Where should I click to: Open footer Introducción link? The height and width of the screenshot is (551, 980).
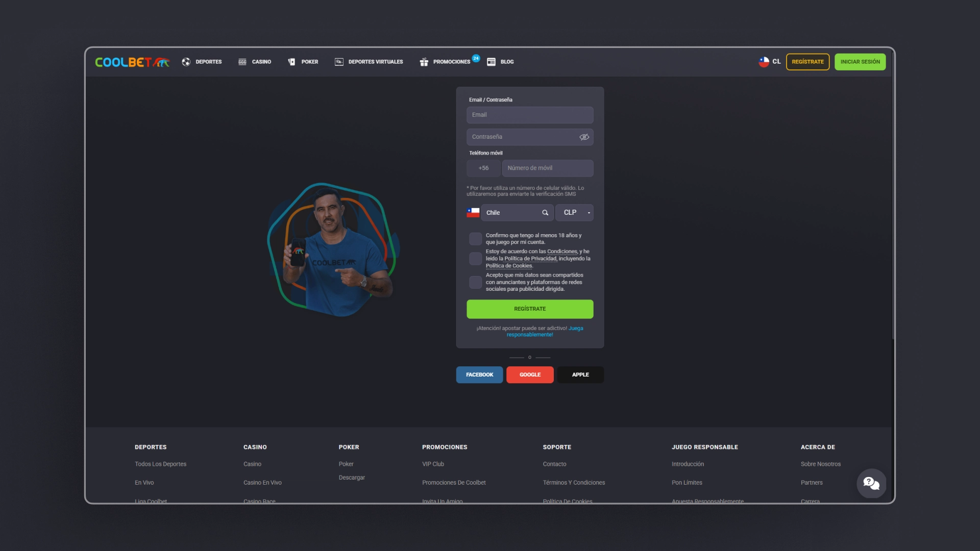click(688, 464)
